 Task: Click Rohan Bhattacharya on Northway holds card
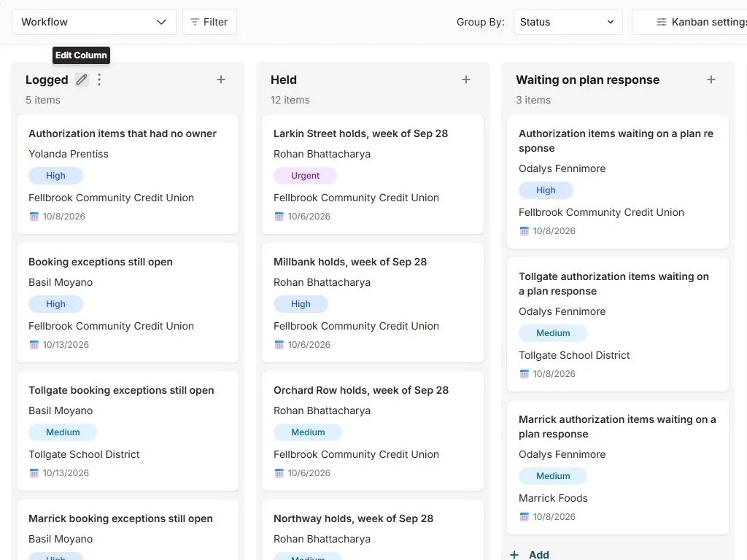[322, 539]
